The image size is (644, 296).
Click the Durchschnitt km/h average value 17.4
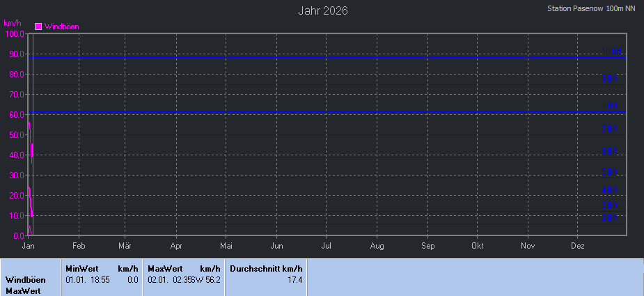pos(294,280)
